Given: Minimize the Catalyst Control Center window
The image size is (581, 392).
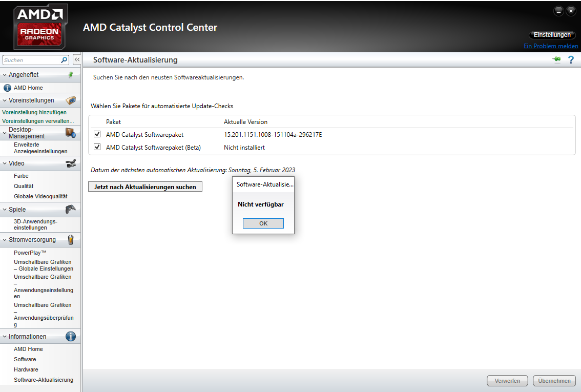Looking at the screenshot, I should pos(558,11).
